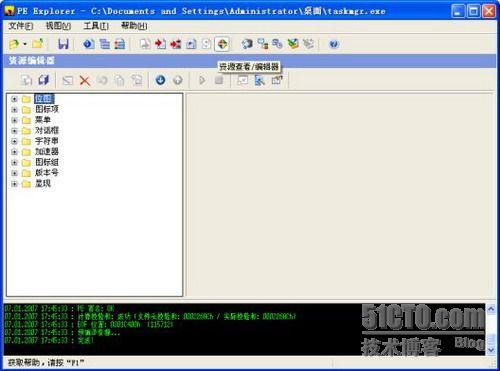
Task: Click the blue book save-resource icon
Action: (x=44, y=80)
